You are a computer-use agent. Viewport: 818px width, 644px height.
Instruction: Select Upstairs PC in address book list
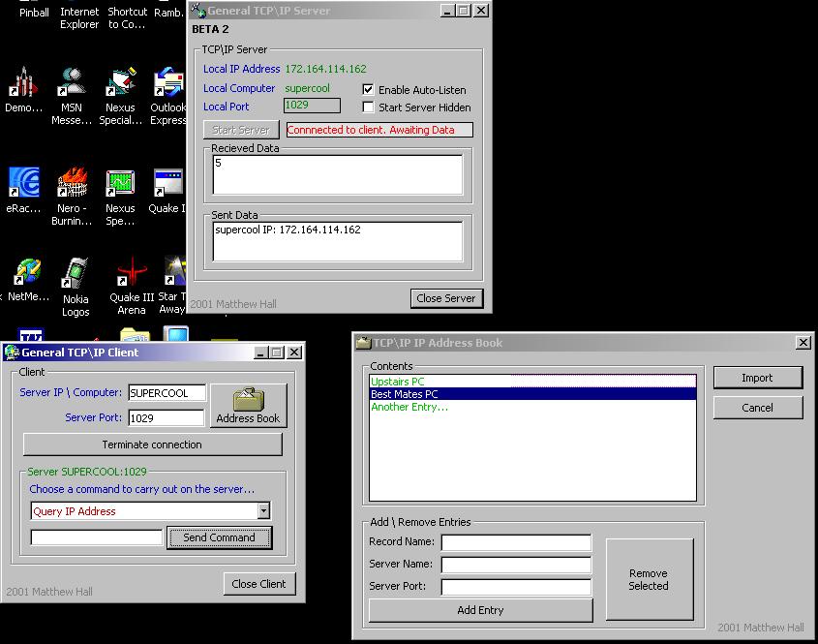tap(397, 382)
